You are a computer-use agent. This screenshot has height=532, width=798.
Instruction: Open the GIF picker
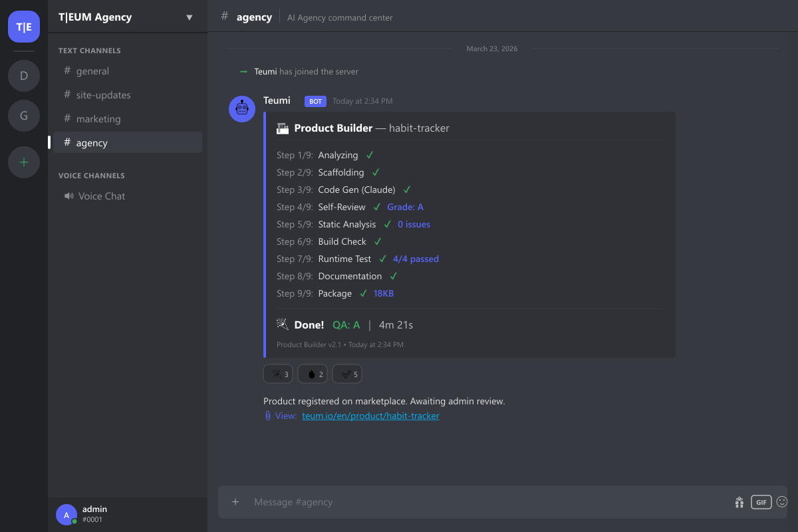pos(761,502)
